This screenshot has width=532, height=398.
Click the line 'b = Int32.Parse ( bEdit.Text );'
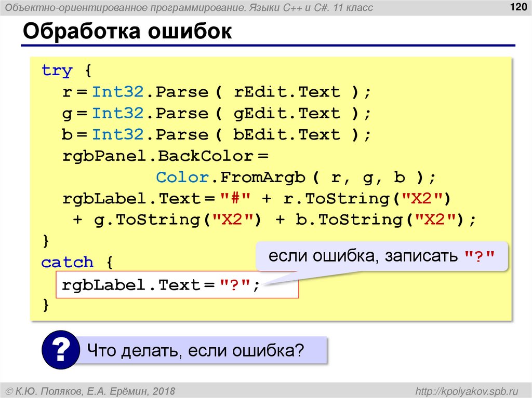click(x=217, y=134)
